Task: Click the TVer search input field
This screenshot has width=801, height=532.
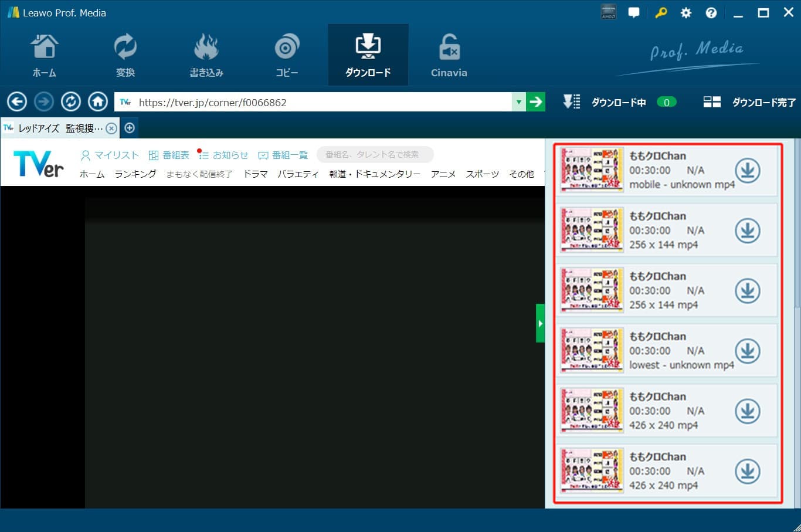Action: tap(375, 154)
